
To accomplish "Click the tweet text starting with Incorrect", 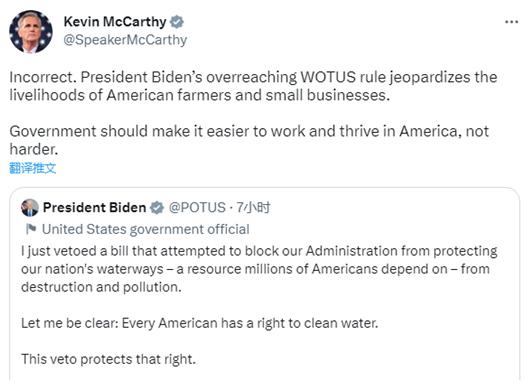I will (x=253, y=86).
